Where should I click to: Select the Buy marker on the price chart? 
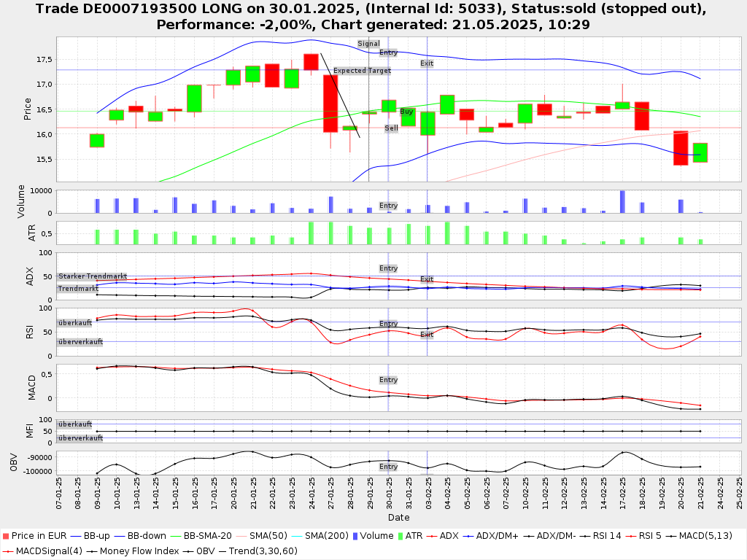(406, 112)
